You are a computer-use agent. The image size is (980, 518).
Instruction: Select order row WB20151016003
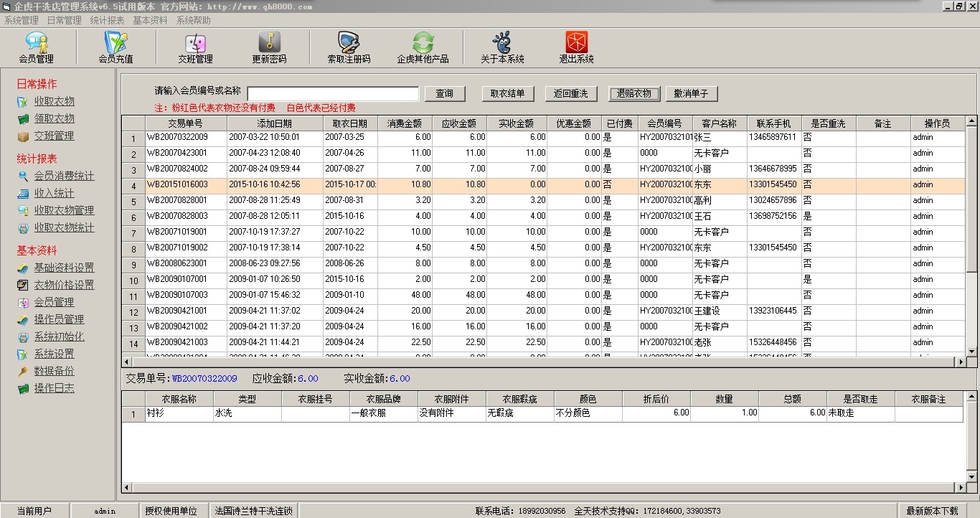186,185
